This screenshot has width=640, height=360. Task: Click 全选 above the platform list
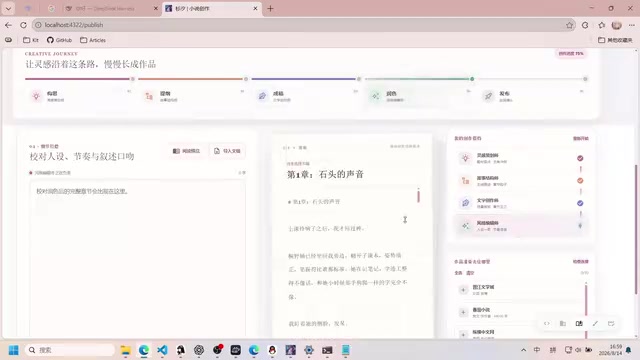(458, 273)
